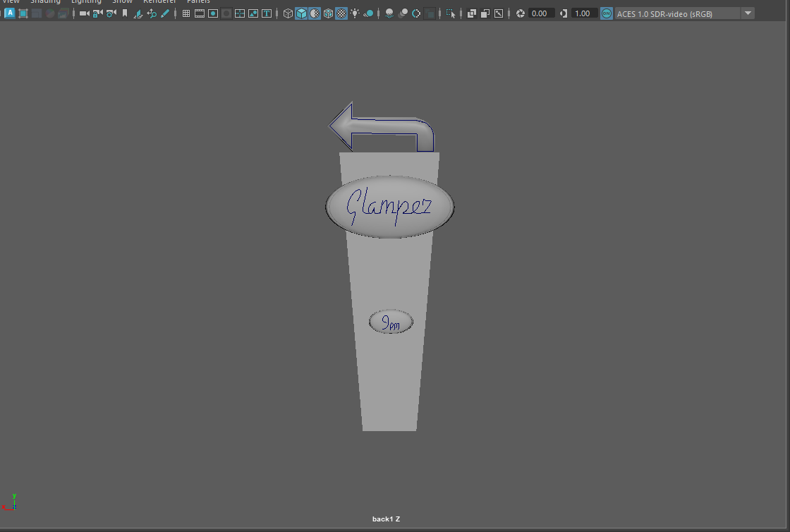This screenshot has height=532, width=790.
Task: Click the X-Ray Joints icon
Action: [499, 13]
